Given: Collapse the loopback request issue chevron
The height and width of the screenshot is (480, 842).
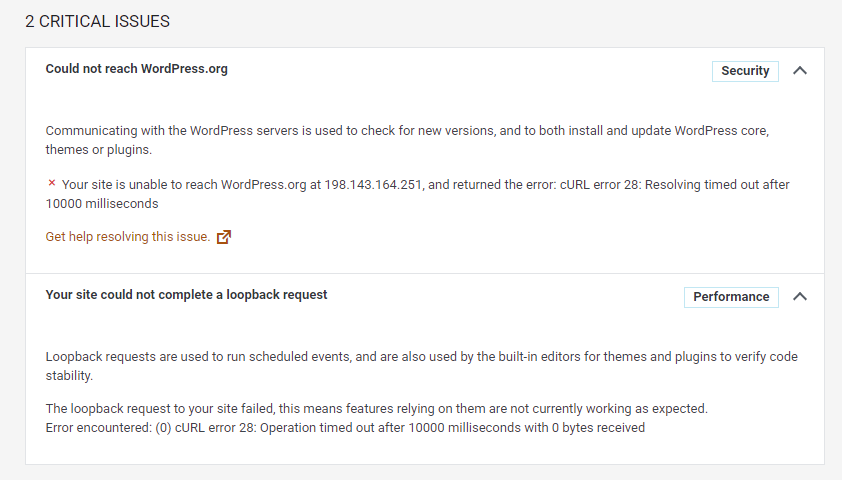Looking at the screenshot, I should [x=799, y=297].
